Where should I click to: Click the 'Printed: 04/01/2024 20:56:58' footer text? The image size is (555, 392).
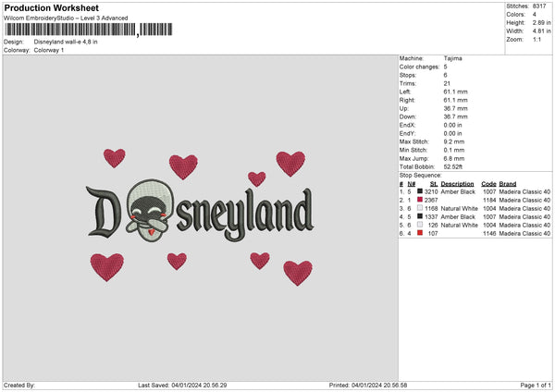[368, 386]
